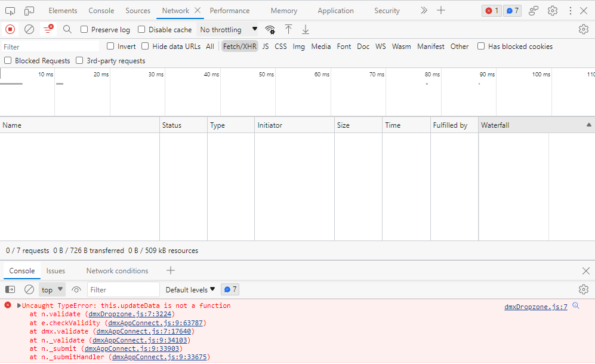Open the Console tab in top bar

point(101,11)
